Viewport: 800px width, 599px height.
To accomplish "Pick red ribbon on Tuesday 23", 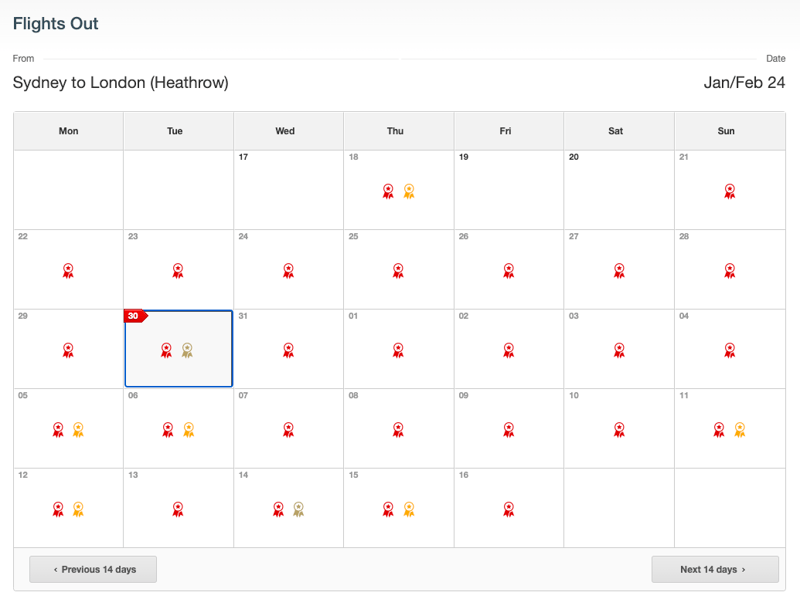I will tap(178, 271).
